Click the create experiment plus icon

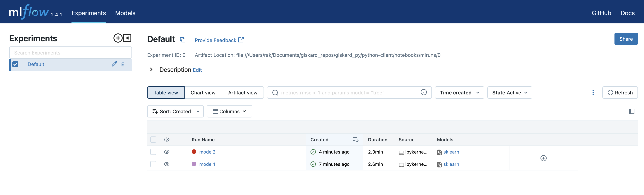(x=118, y=38)
